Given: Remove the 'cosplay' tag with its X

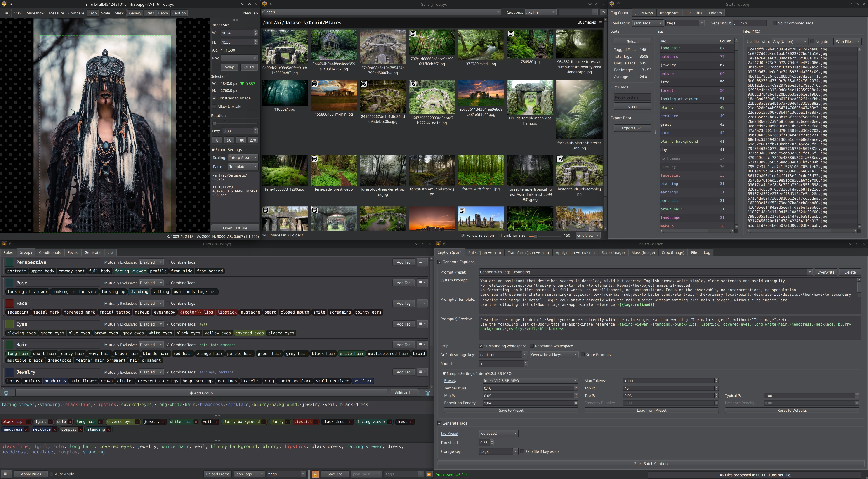Looking at the screenshot, I should point(80,429).
